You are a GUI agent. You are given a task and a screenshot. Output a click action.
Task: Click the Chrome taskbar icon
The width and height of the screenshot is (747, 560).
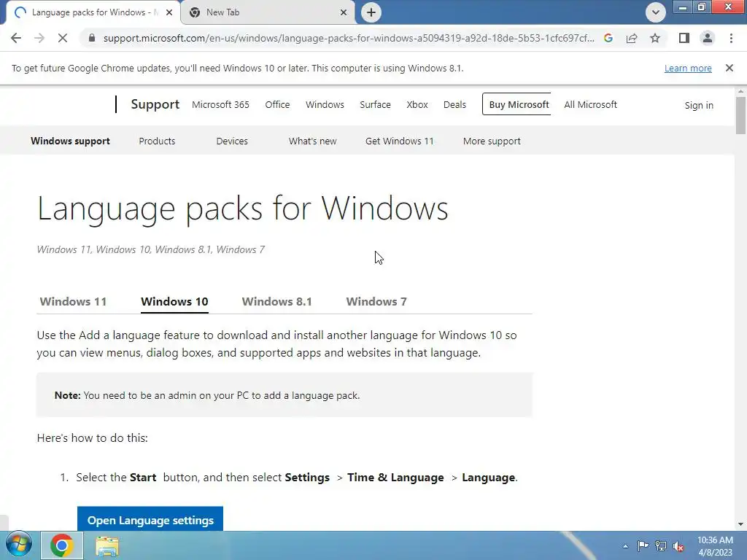coord(62,545)
